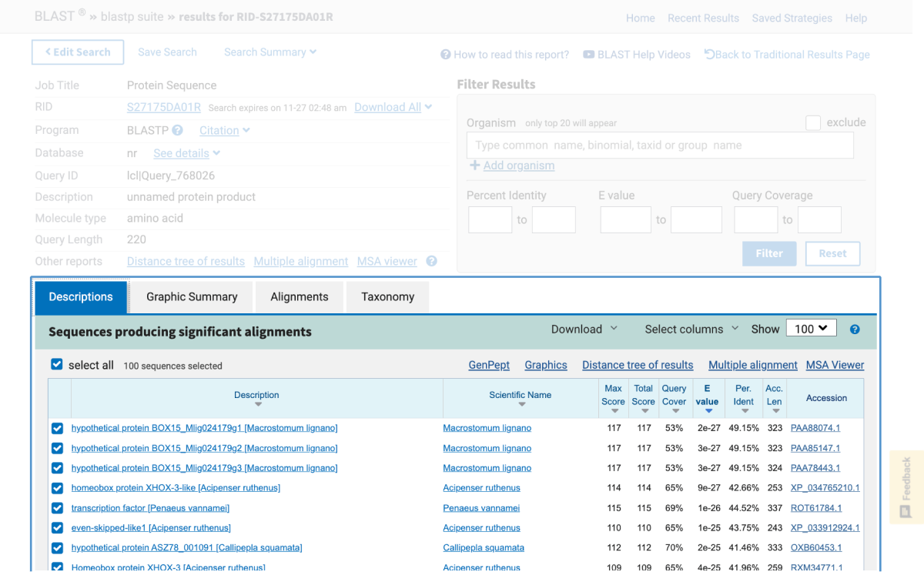924x572 pixels.
Task: Sort by Max Score column arrow
Action: point(614,412)
